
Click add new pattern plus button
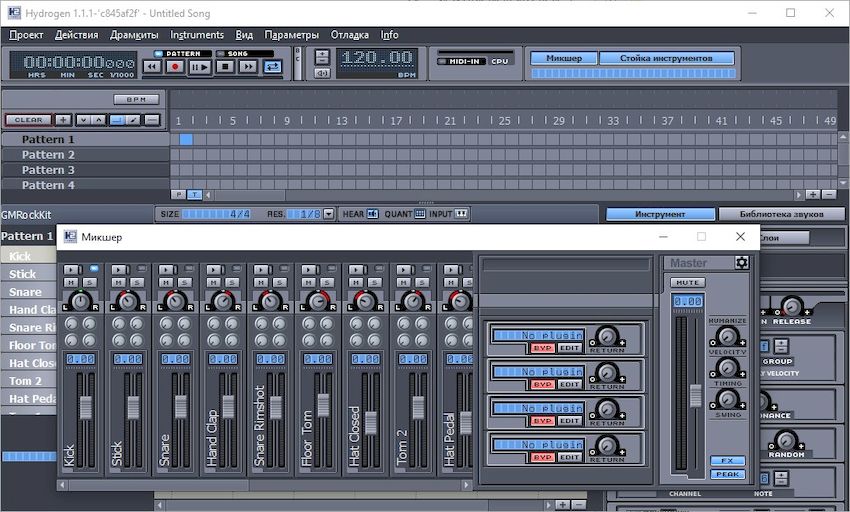(x=63, y=120)
